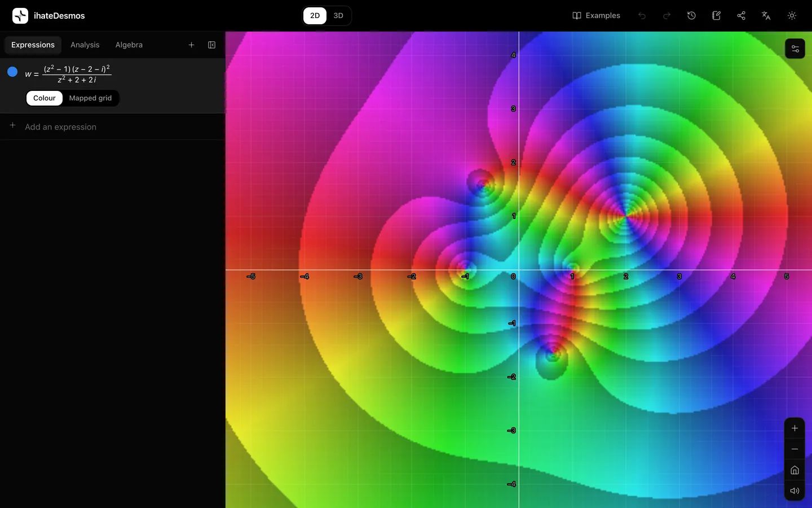Edit the w formula expression

[x=68, y=74]
